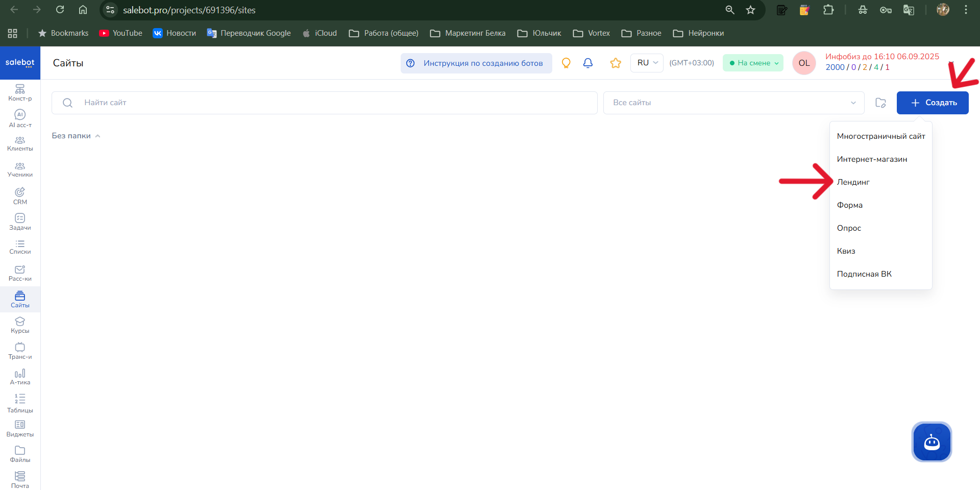Viewport: 980px width, 490px height.
Task: Open the CRM section in sidebar
Action: click(x=20, y=195)
